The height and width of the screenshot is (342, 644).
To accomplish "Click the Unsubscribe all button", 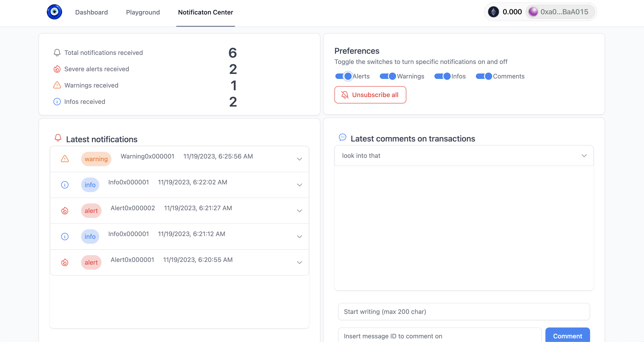I will coord(370,95).
